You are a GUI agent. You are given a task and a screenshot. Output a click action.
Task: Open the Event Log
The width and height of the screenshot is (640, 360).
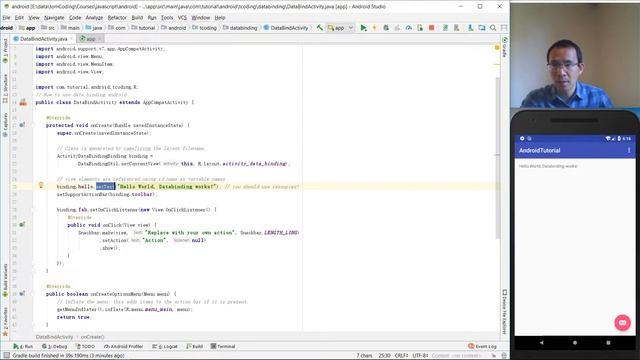pos(482,346)
